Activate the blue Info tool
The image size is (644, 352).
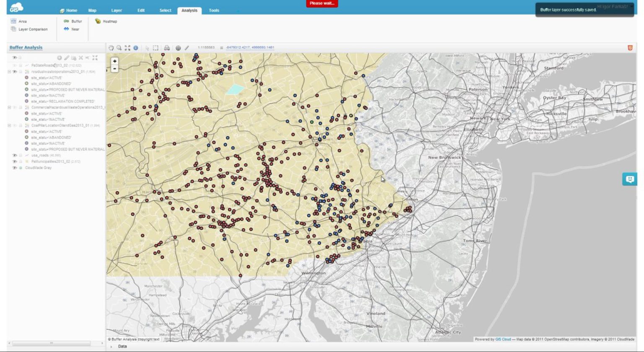136,48
